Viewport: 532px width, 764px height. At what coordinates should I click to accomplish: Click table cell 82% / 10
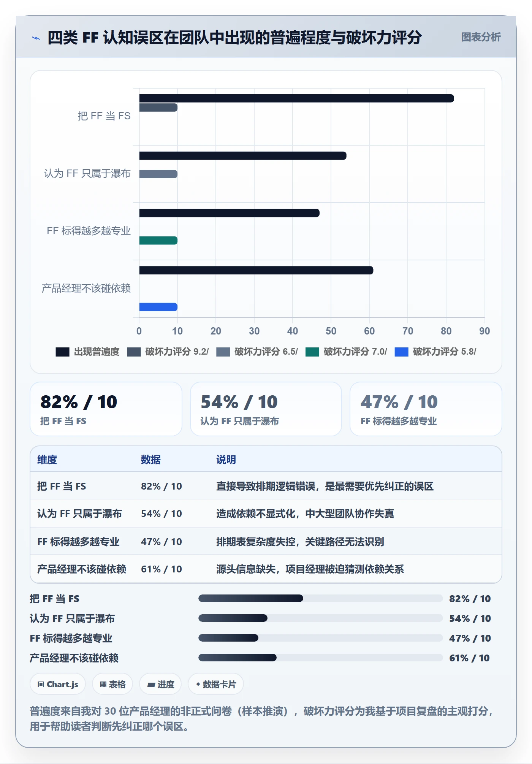161,486
